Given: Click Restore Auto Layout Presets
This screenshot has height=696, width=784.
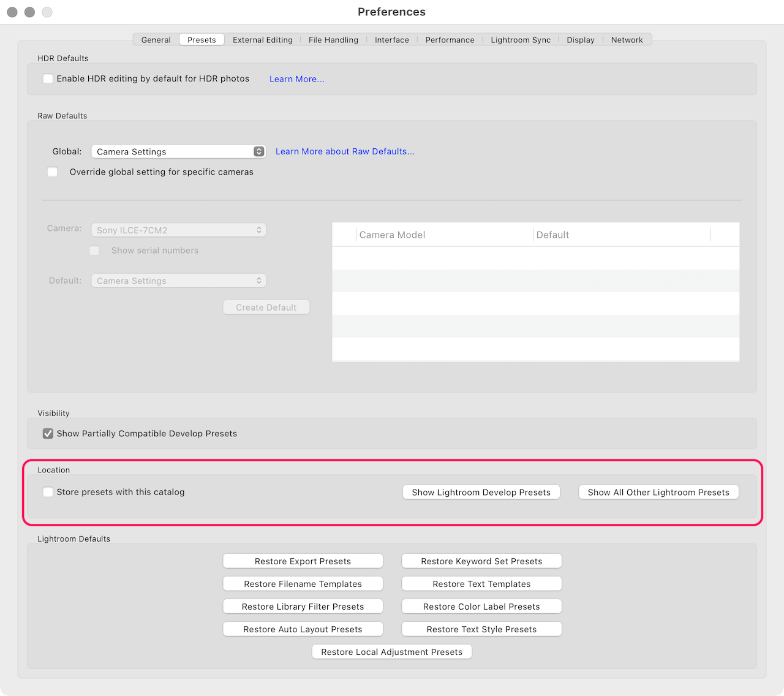Looking at the screenshot, I should [x=303, y=629].
